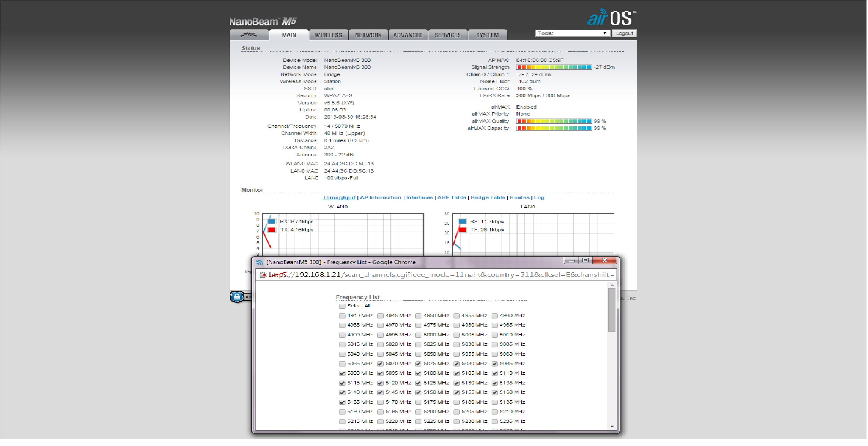Click the Signal Strength color bar
868x446 pixels.
coord(554,67)
